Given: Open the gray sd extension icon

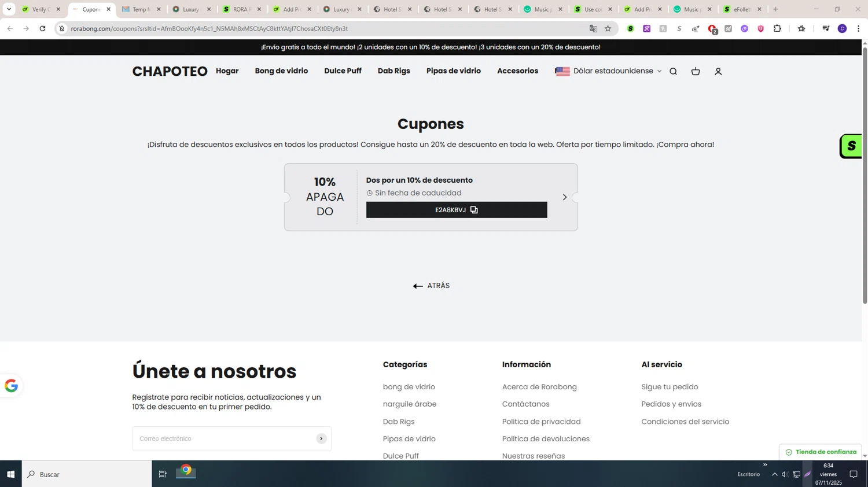Looking at the screenshot, I should coord(729,28).
